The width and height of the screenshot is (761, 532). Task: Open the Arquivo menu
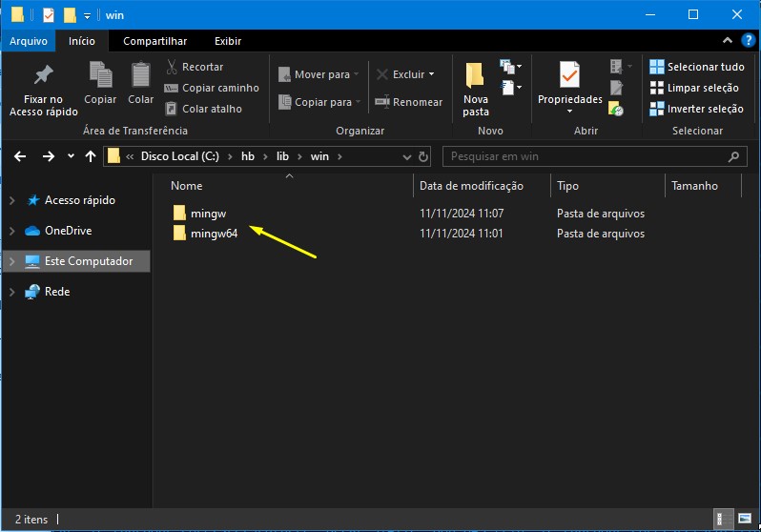pyautogui.click(x=29, y=41)
